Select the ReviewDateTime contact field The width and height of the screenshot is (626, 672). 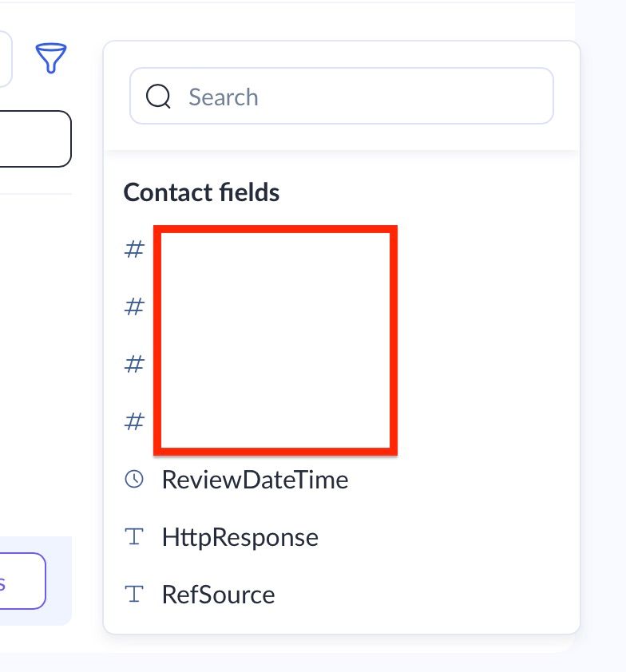255,480
